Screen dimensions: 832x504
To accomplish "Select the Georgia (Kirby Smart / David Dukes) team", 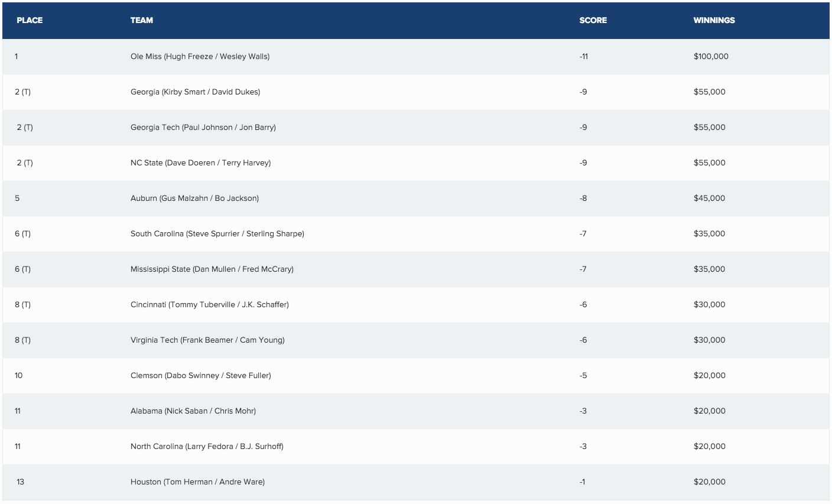I will [195, 92].
